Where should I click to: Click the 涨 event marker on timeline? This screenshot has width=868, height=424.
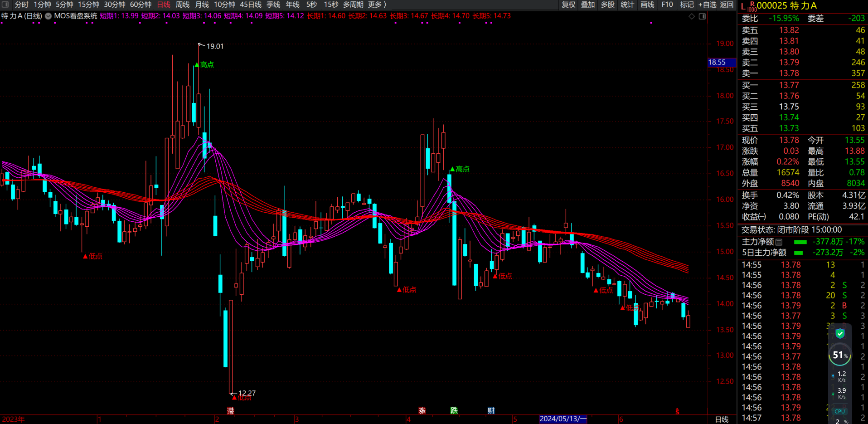pyautogui.click(x=422, y=410)
